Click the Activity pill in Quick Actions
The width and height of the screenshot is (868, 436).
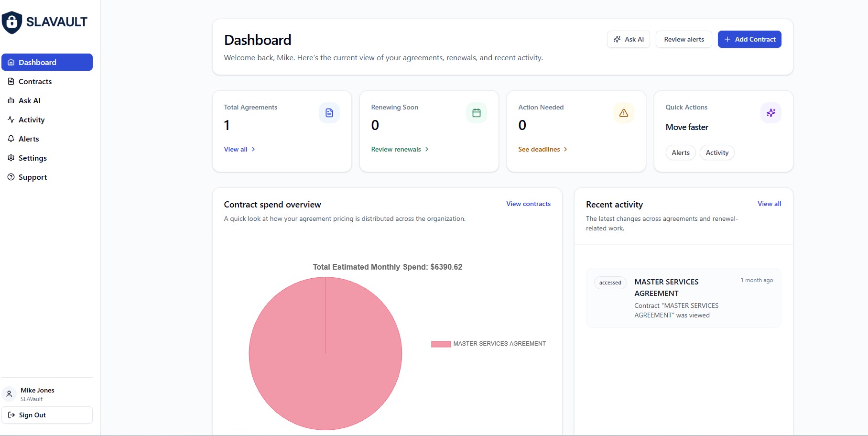[717, 153]
